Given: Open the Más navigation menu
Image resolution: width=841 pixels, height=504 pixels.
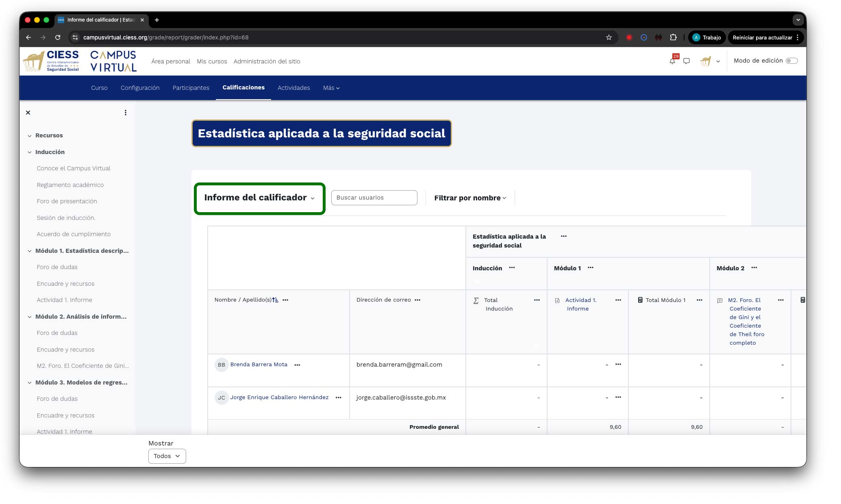Looking at the screenshot, I should coord(331,88).
